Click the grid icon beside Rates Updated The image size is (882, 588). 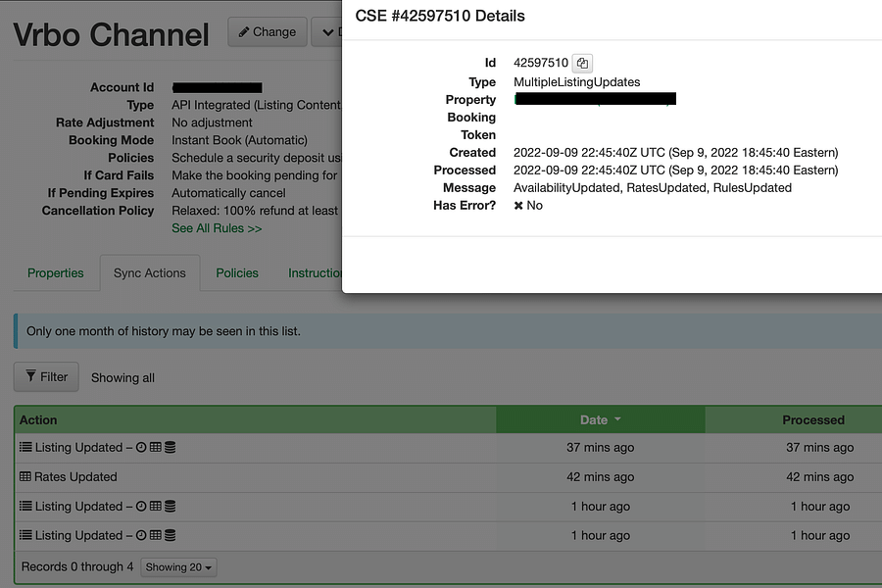click(x=25, y=477)
